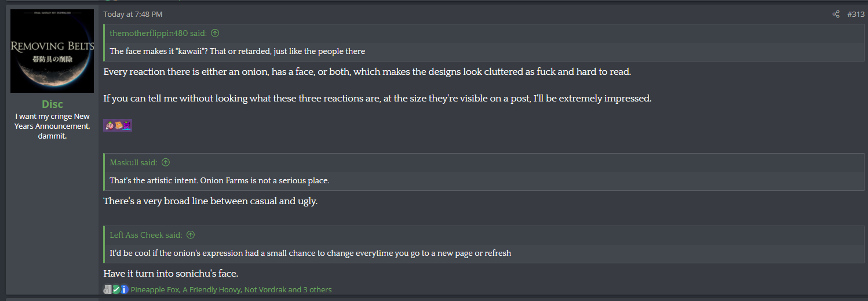
Task: Go to Left Ass Cheek's original post arrow
Action: [191, 235]
